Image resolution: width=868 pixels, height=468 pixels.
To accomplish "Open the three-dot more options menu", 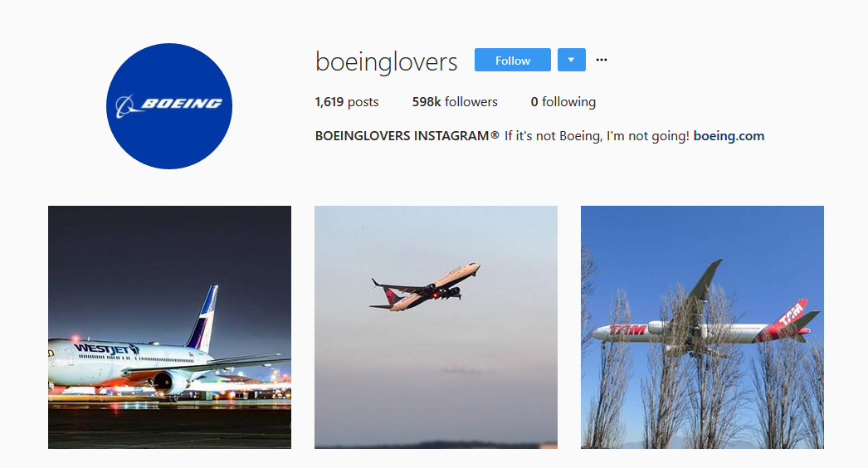I will coord(601,60).
